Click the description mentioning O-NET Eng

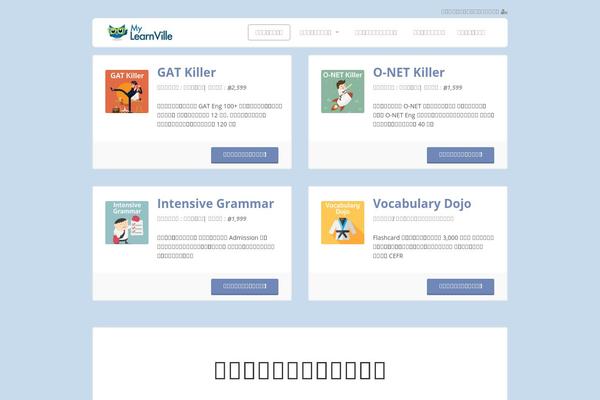point(434,115)
